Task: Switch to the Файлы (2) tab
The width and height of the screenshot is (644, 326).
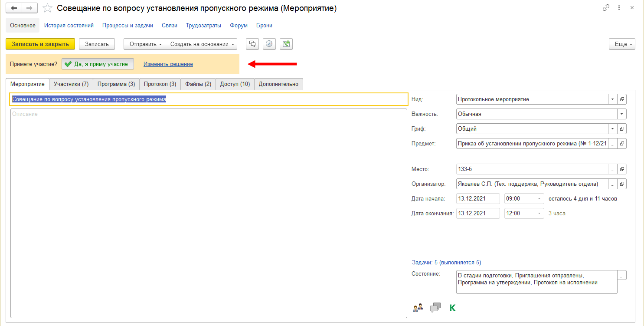Action: 198,84
